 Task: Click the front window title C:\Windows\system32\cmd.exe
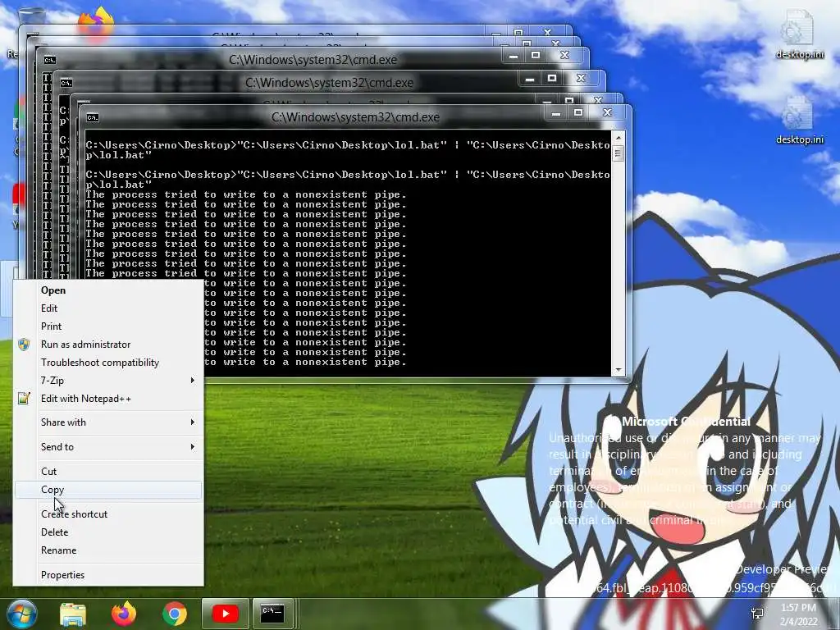(x=355, y=117)
